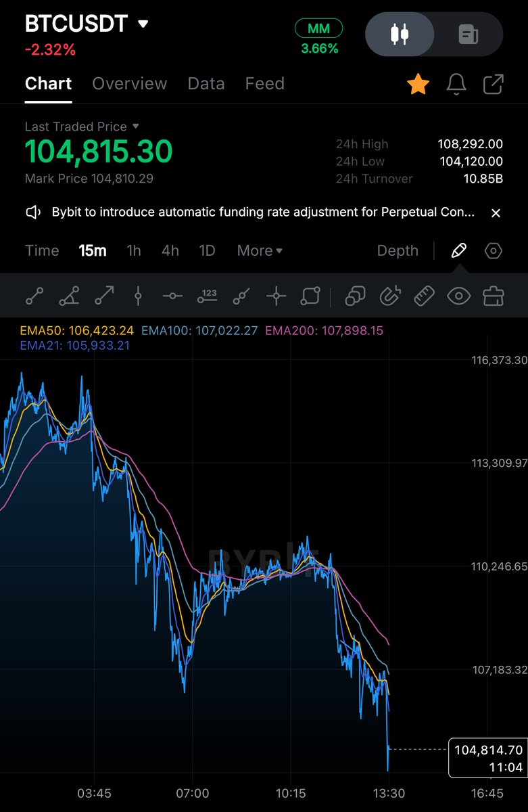Open the Depth chart view

coord(398,250)
